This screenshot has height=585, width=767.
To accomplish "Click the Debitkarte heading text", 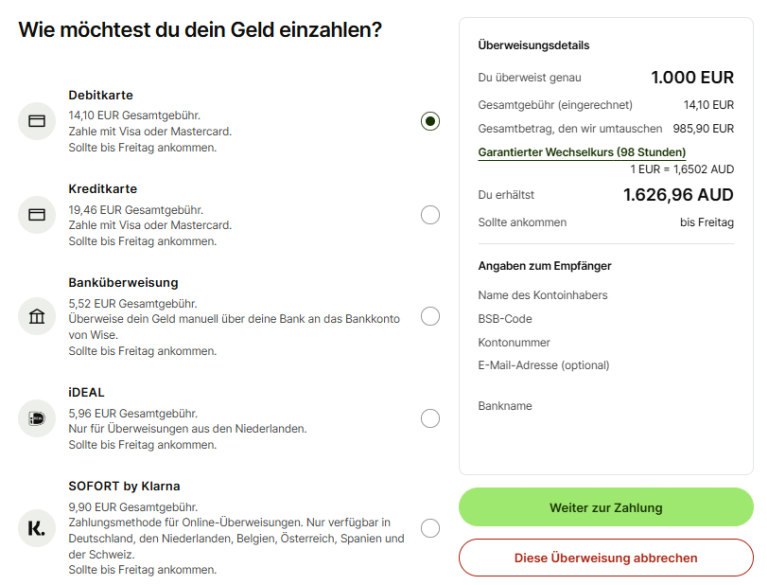I will [x=101, y=95].
